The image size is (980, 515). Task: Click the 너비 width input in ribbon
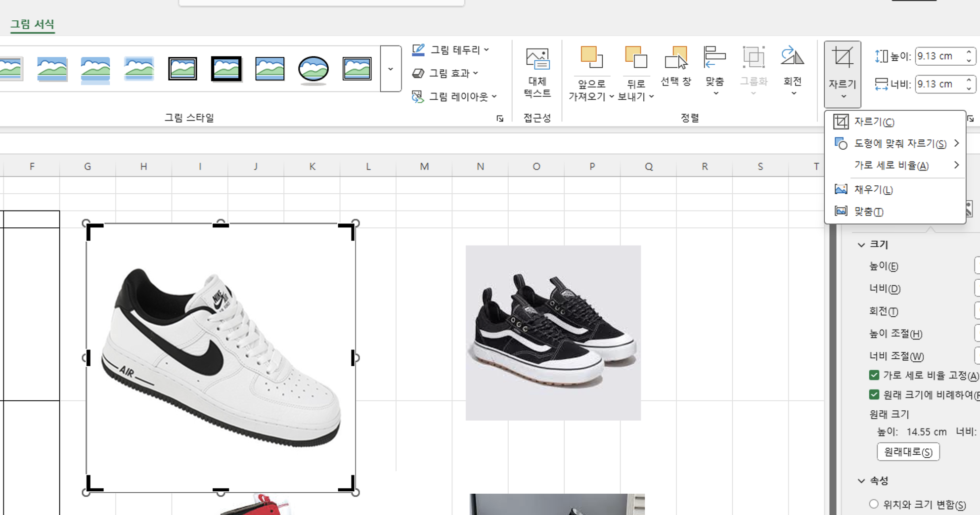click(x=940, y=84)
